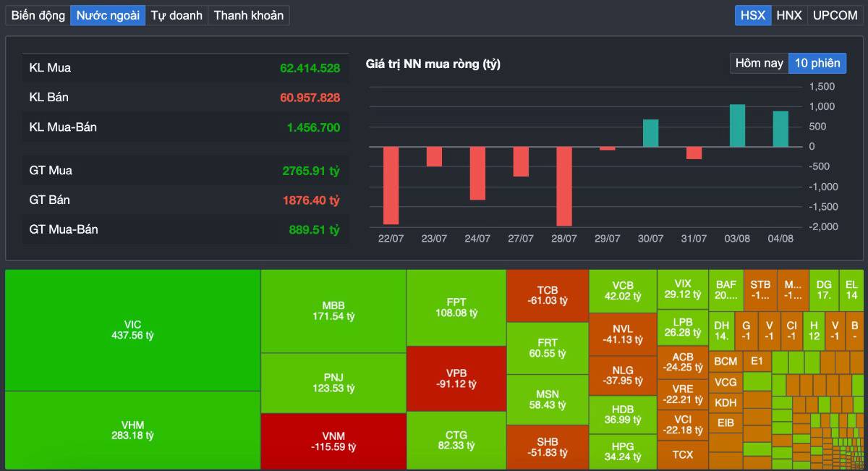
Task: Select the SHB treemap tile
Action: (x=548, y=448)
